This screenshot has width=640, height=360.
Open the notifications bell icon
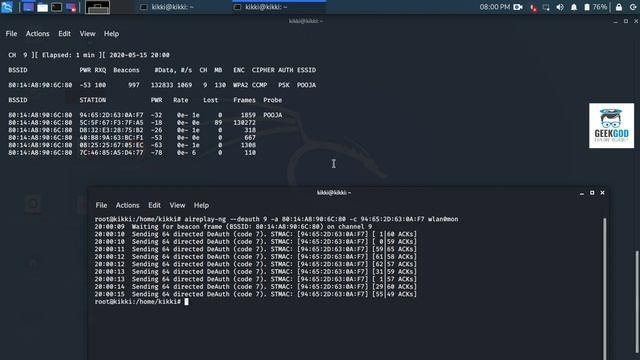[x=573, y=7]
